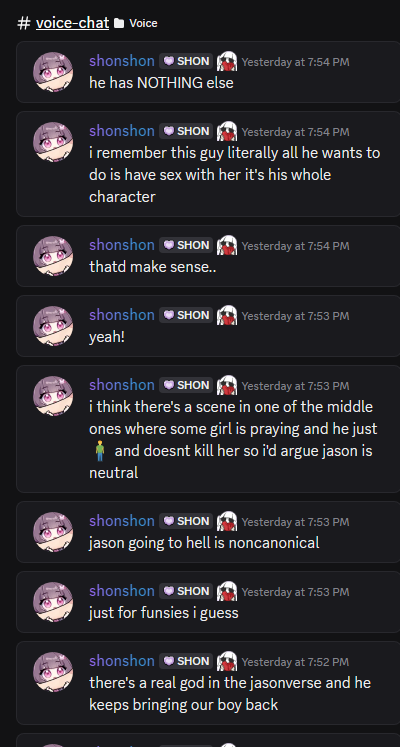Click shonshon username on "thatd make sense.." message
The width and height of the screenshot is (400, 747).
point(121,245)
